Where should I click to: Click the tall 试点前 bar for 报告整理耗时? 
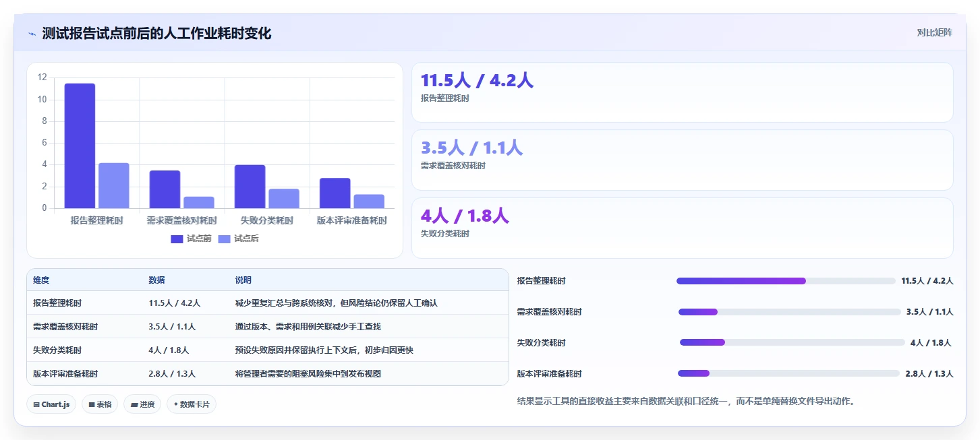click(80, 146)
